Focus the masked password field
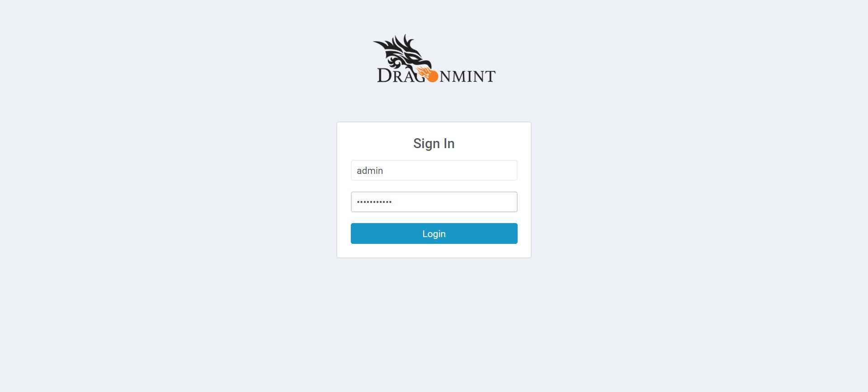 [434, 202]
